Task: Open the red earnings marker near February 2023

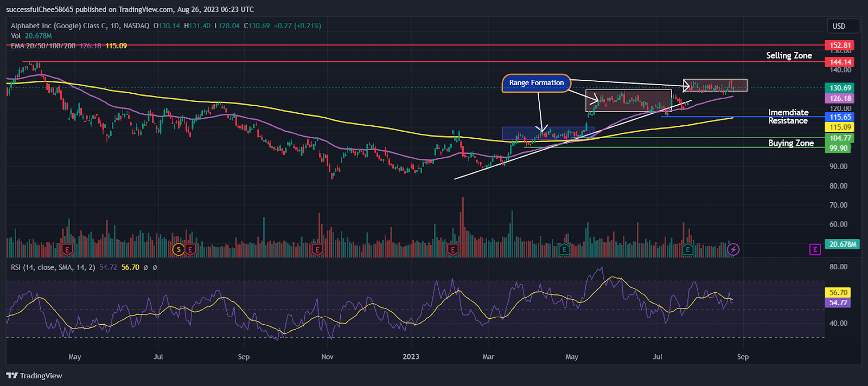Action: coord(452,249)
